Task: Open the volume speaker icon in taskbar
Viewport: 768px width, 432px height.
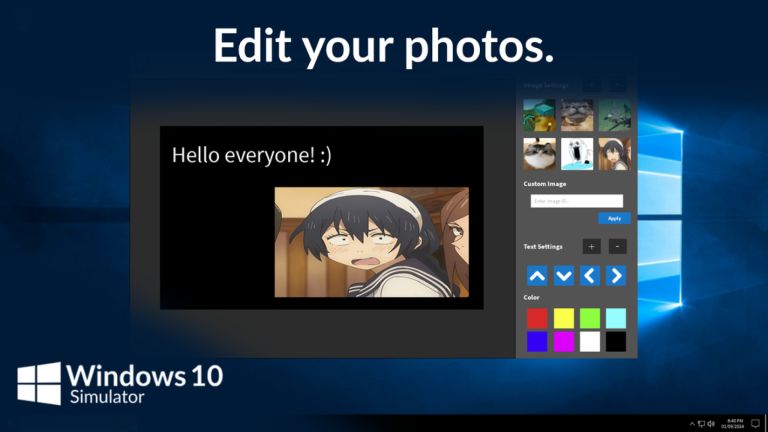Action: coord(711,424)
